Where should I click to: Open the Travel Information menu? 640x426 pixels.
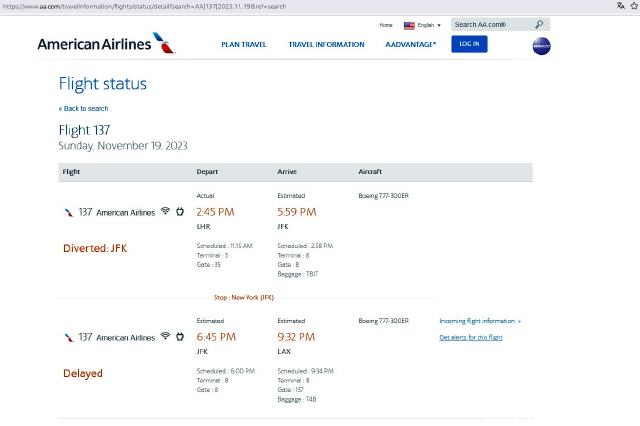(x=326, y=44)
